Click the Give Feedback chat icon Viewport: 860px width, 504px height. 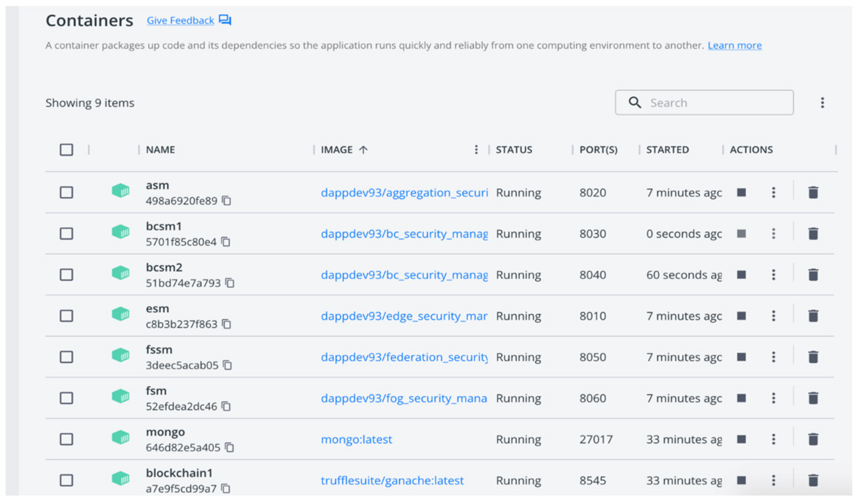(x=225, y=20)
